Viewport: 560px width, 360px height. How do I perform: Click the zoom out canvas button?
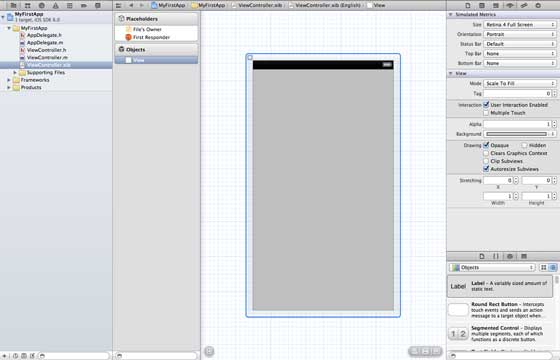tap(415, 351)
